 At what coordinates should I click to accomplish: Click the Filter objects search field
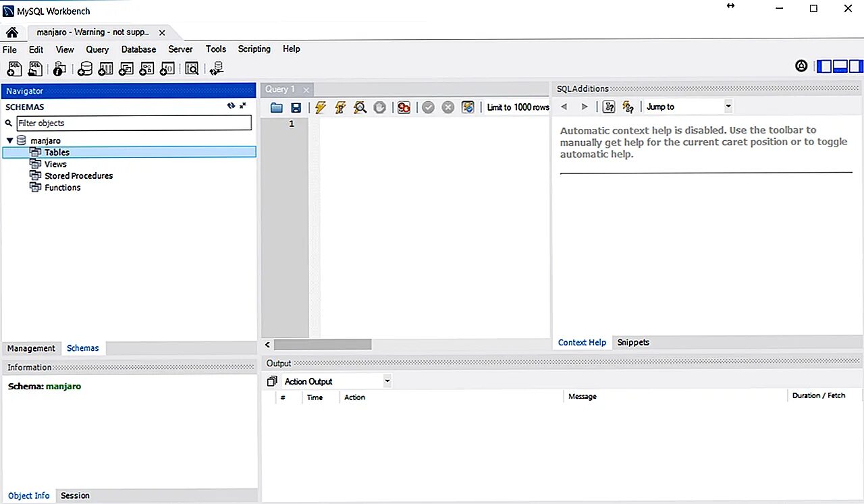[x=134, y=123]
